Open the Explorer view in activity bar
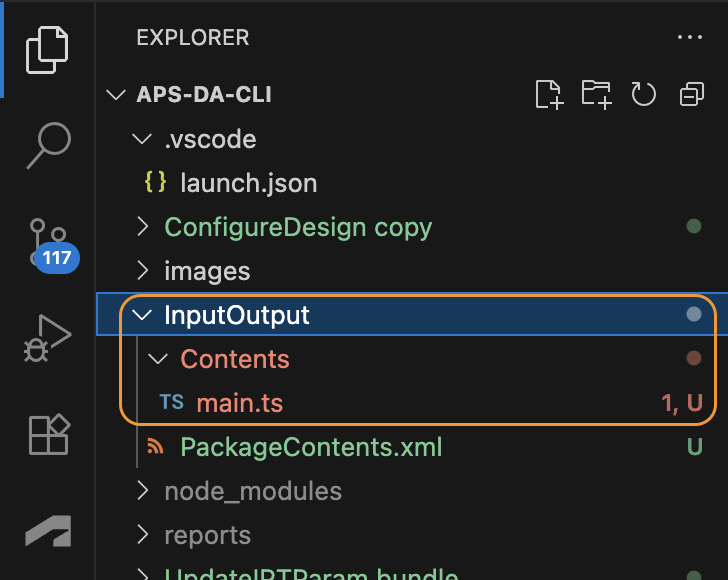This screenshot has width=728, height=580. point(48,48)
